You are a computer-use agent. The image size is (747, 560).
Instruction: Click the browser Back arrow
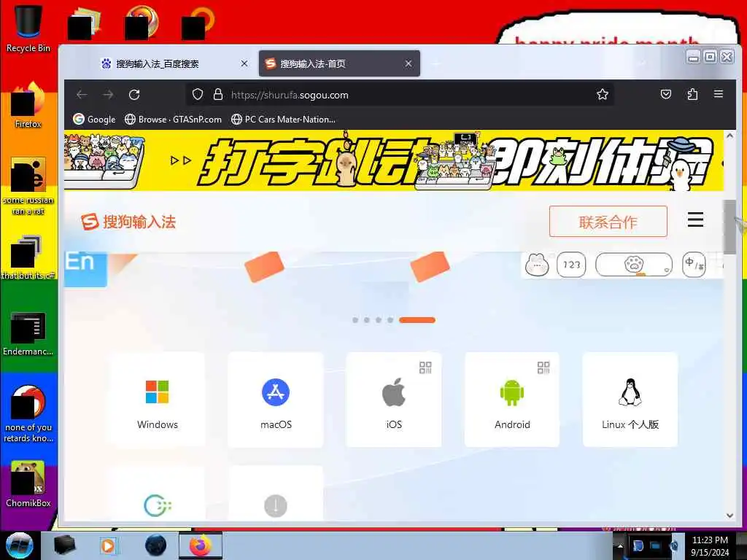(x=82, y=95)
